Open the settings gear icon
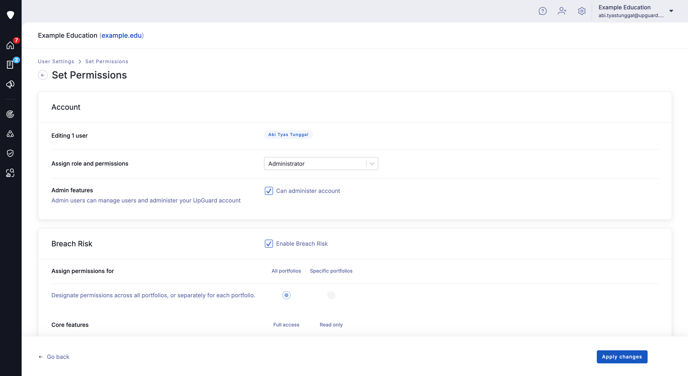 coord(582,11)
